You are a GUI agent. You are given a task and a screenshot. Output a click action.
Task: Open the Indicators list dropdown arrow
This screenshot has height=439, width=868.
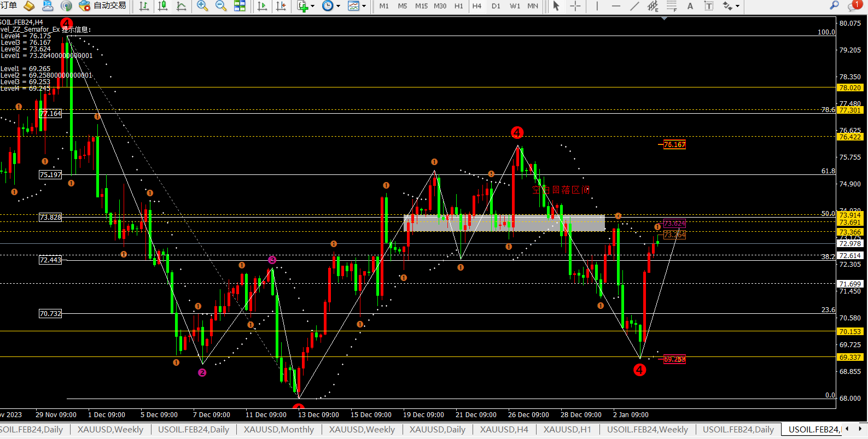[313, 7]
